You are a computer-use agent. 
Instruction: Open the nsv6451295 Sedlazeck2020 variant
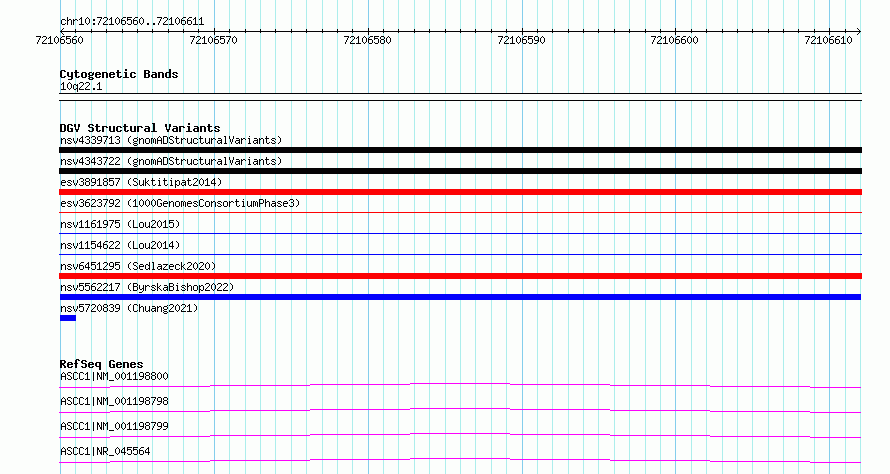click(x=138, y=266)
